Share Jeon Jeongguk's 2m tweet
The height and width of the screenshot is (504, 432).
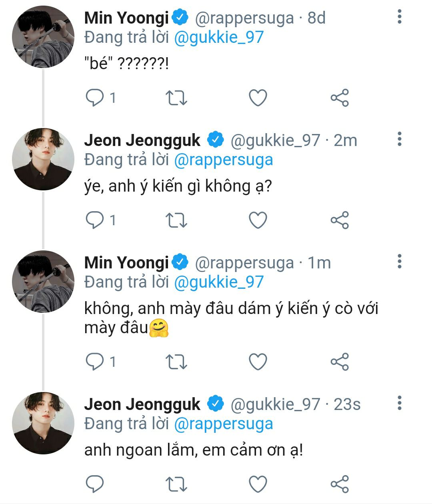pyautogui.click(x=340, y=220)
